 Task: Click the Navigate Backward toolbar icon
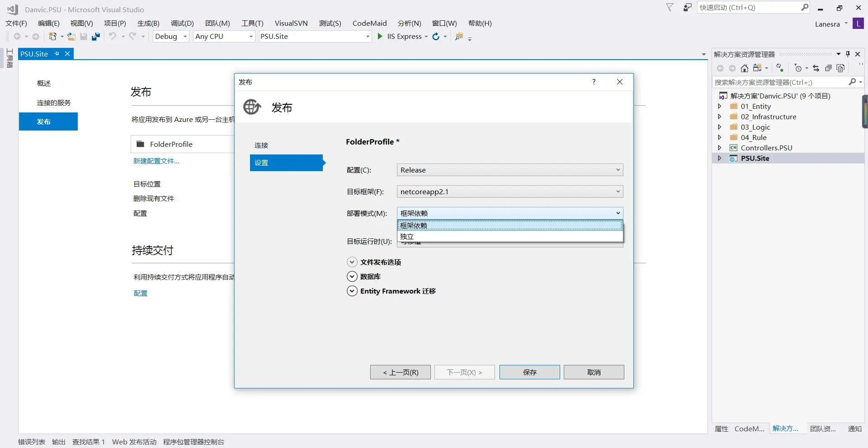pos(17,37)
